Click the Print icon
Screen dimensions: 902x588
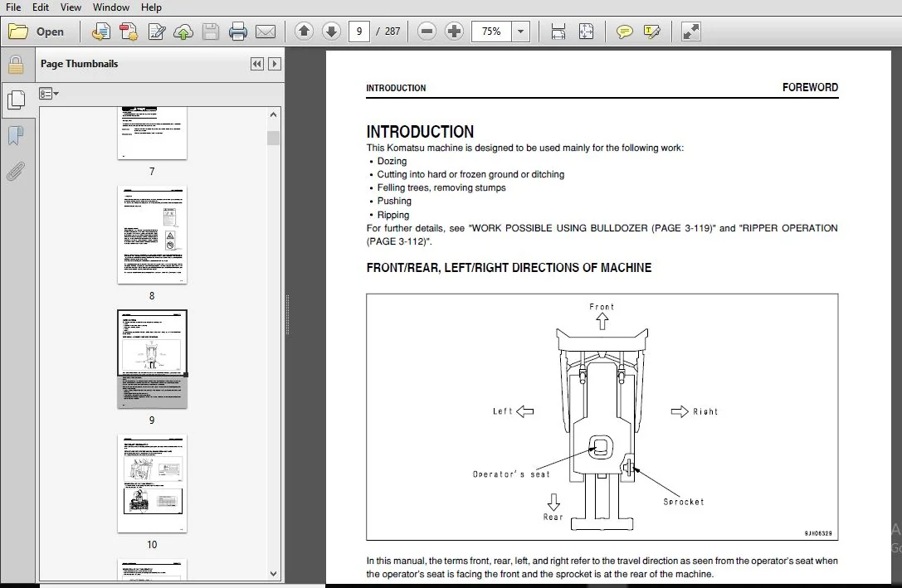237,32
